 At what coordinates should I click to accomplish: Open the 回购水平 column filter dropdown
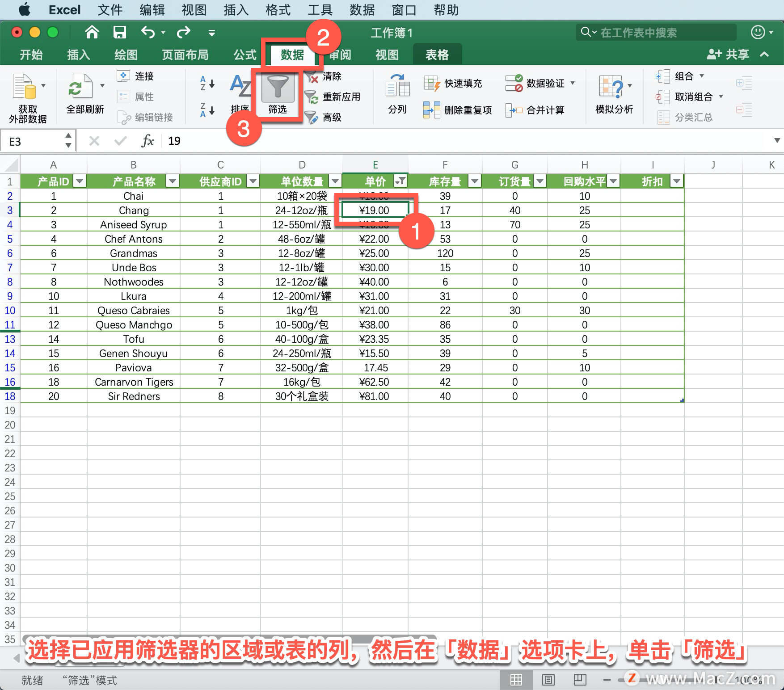(613, 181)
